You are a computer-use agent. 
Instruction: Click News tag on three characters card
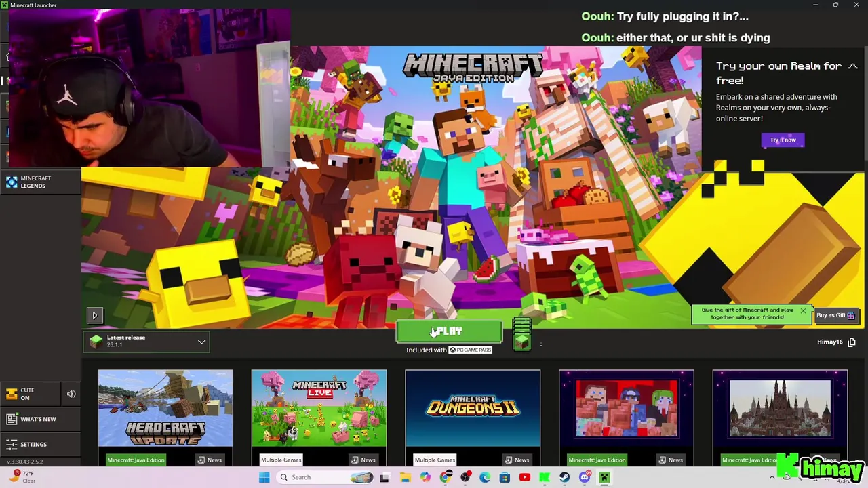[x=670, y=460]
